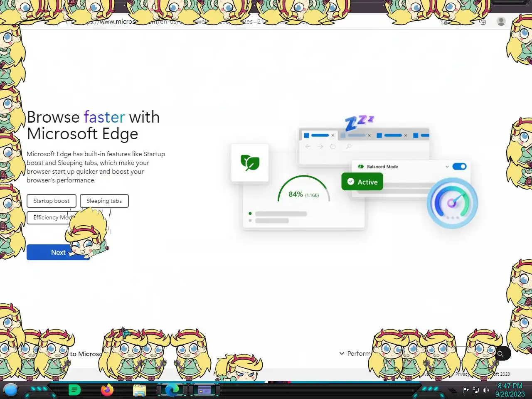Select the Sleeping tabs button
This screenshot has height=399, width=532.
104,201
